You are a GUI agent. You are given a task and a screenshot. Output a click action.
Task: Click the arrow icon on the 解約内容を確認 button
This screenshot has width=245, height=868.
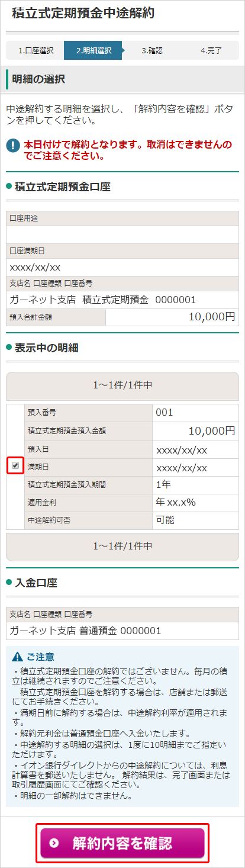(55, 843)
